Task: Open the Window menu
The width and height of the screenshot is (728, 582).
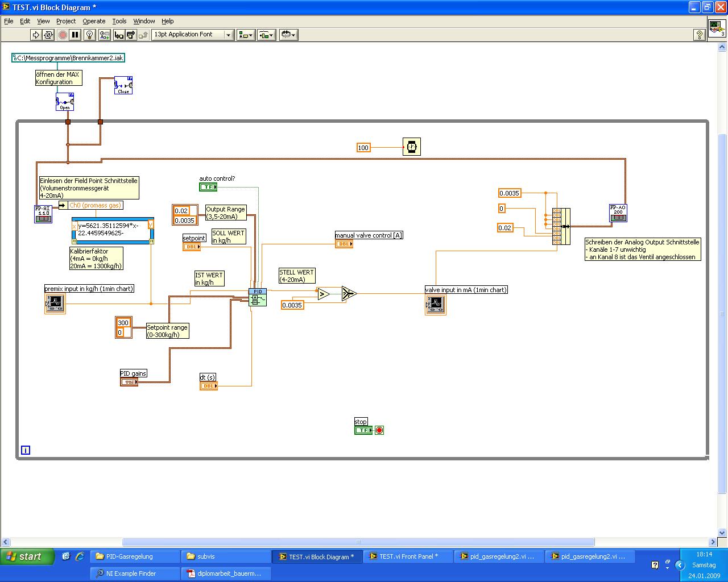Action: [x=144, y=21]
